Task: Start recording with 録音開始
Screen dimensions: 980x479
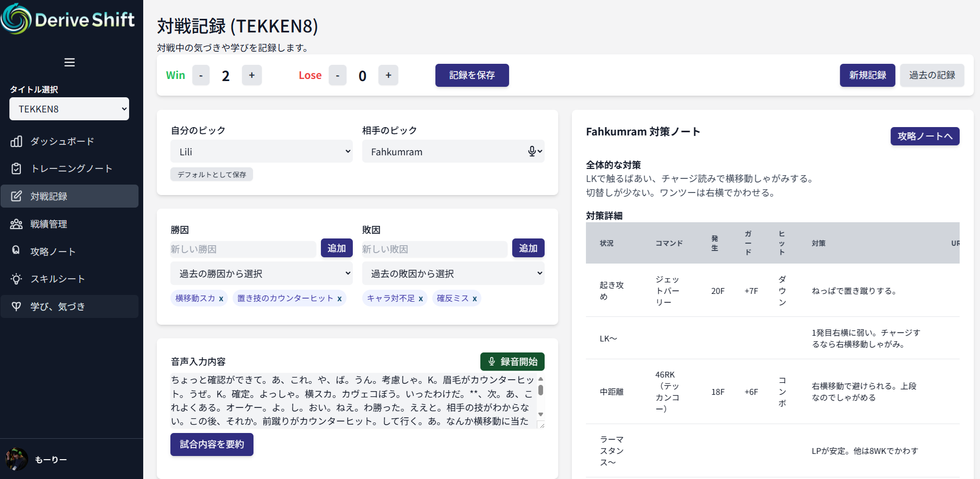Action: [x=512, y=361]
